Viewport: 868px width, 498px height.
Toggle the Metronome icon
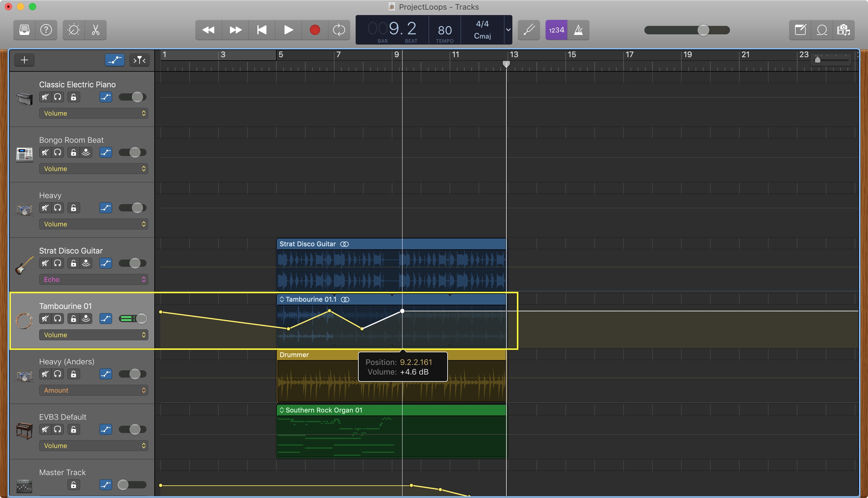point(578,30)
